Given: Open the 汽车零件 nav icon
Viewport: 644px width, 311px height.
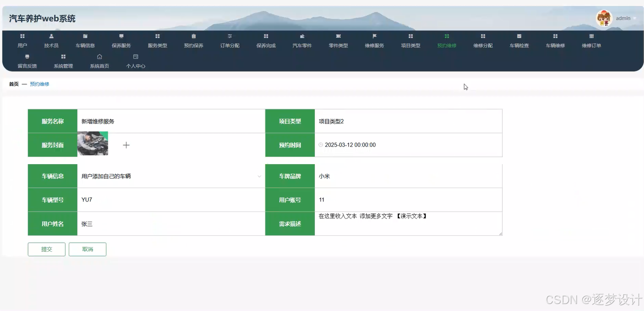Looking at the screenshot, I should pos(302,36).
